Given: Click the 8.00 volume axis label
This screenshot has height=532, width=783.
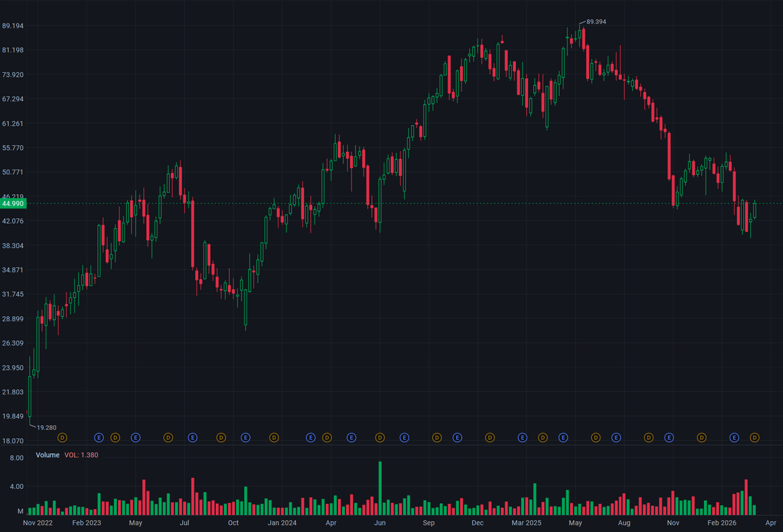Looking at the screenshot, I should coord(17,458).
